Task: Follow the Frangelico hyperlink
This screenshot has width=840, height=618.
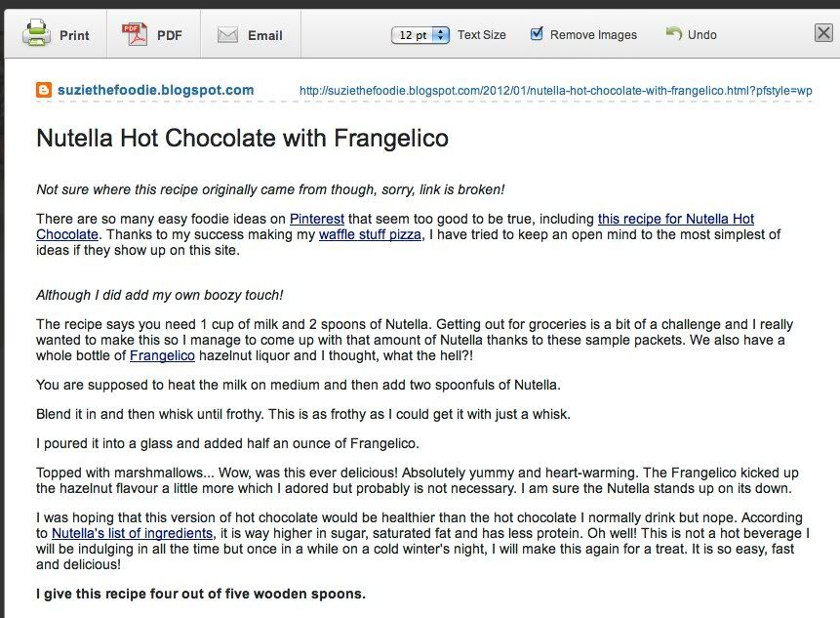Action: pos(162,355)
